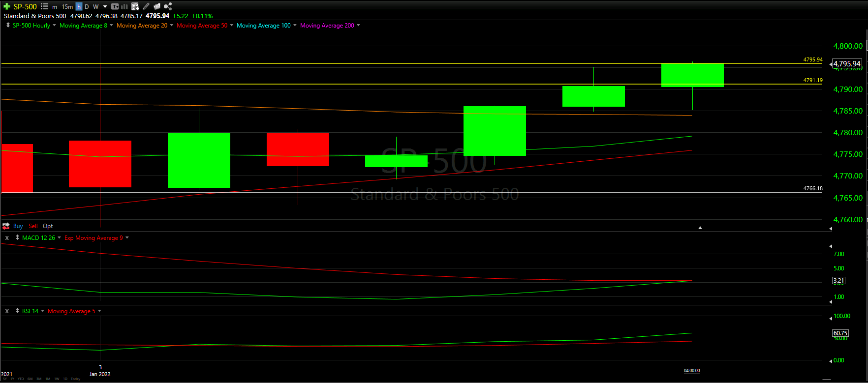
Task: Click the Buy link
Action: pos(18,226)
